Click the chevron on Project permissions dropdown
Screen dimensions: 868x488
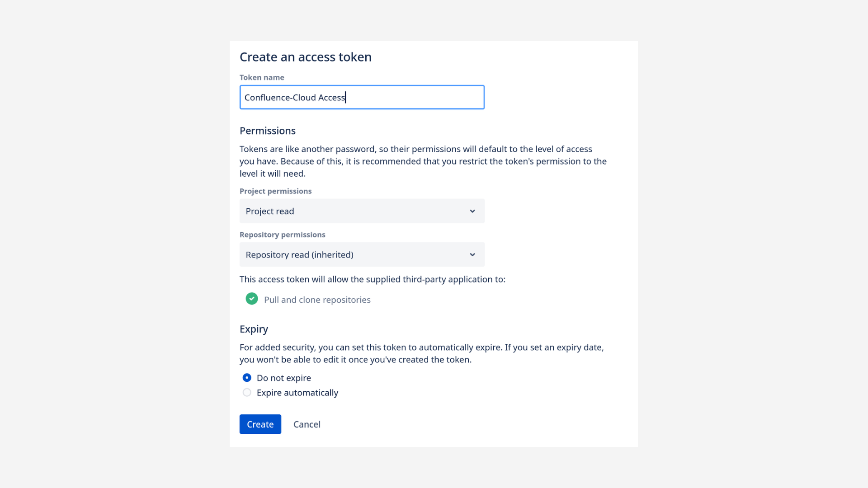(x=472, y=211)
